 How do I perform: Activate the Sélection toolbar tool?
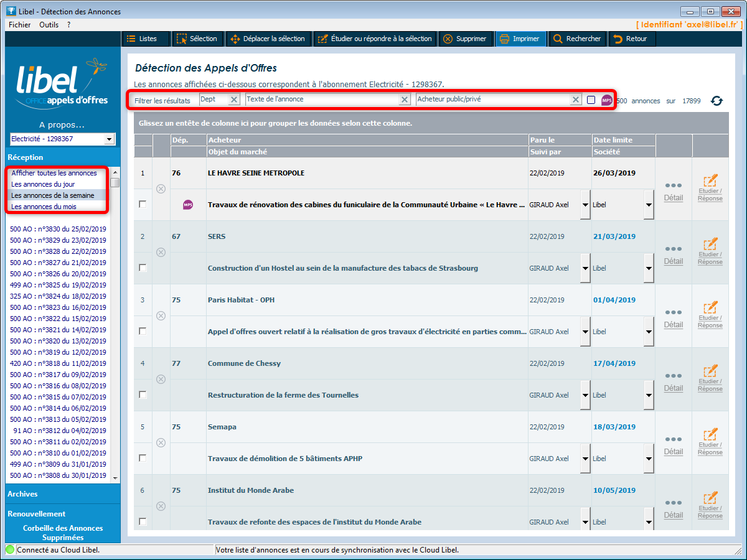coord(197,39)
